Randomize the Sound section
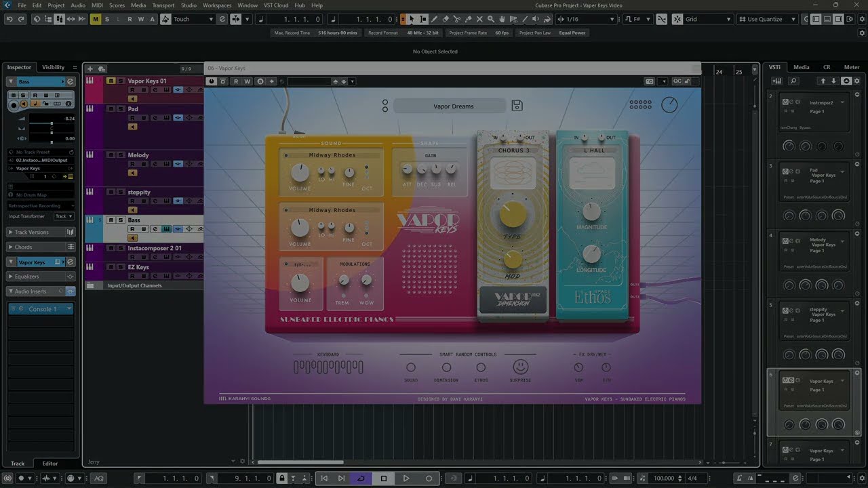Viewport: 868px width, 488px height. (411, 367)
